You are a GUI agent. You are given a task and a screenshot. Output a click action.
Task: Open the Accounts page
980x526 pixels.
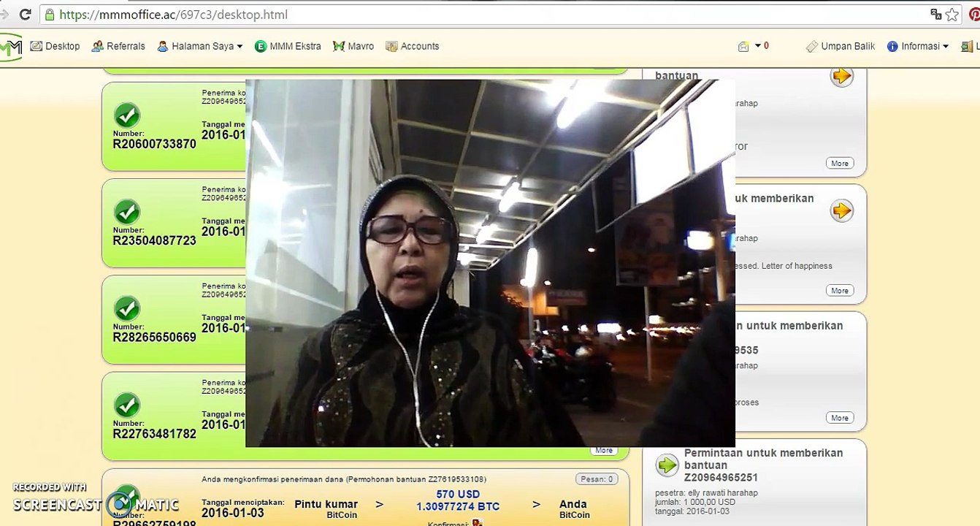pos(413,46)
